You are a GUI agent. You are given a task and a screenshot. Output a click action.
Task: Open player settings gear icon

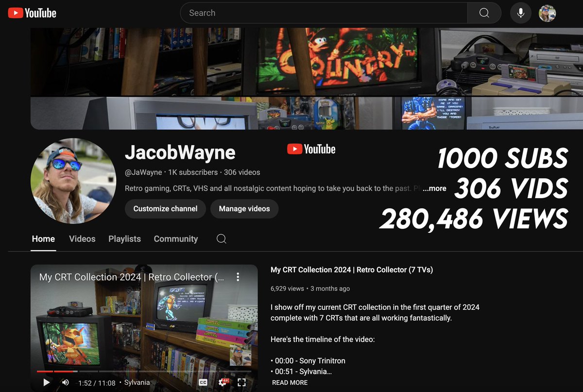click(223, 383)
